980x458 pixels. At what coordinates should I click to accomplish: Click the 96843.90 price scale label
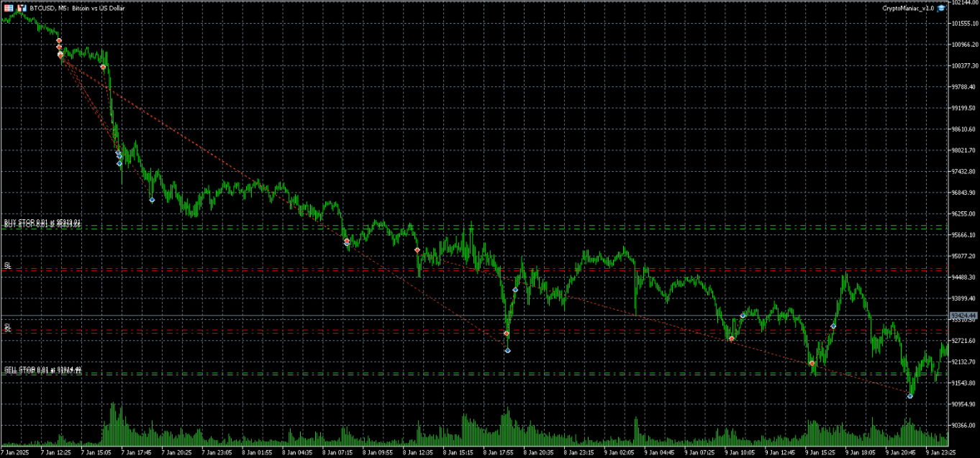click(x=963, y=193)
